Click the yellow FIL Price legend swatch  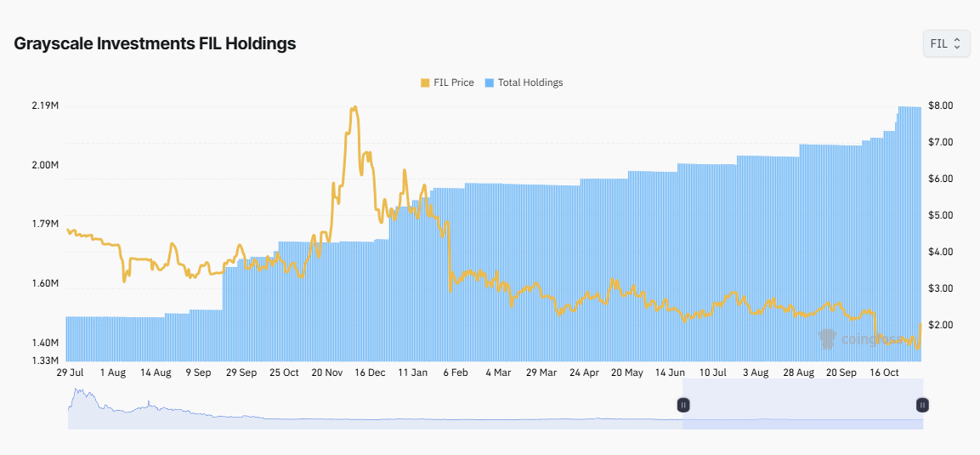[x=425, y=82]
